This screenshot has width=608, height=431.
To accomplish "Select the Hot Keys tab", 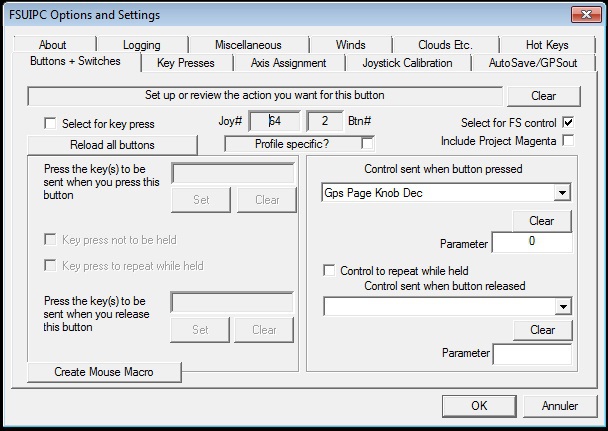I will pos(547,45).
